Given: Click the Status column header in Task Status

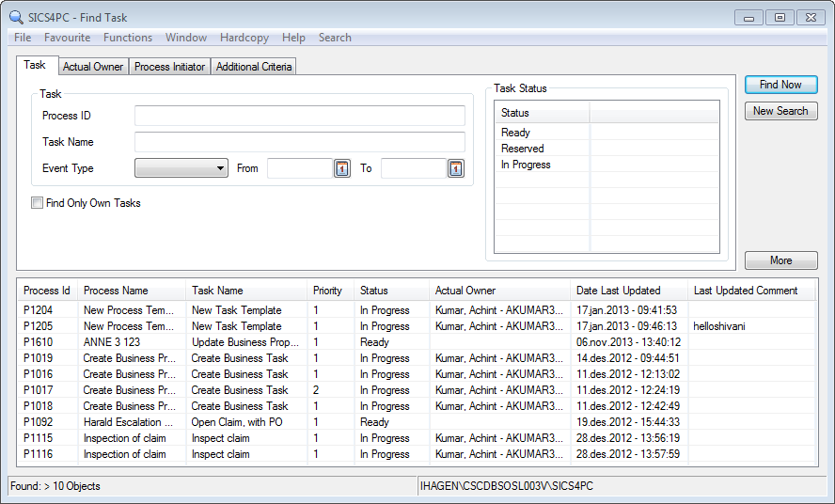Looking at the screenshot, I should click(x=543, y=113).
